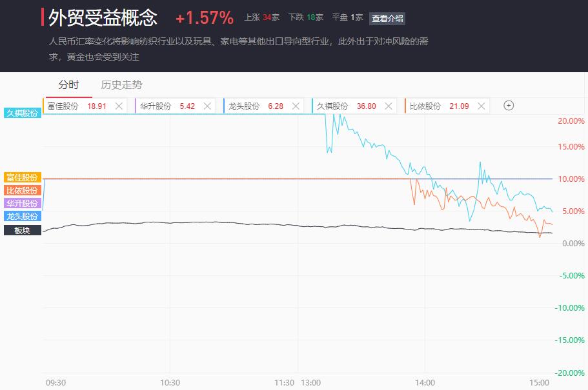This screenshot has width=588, height=390.
Task: Click the 下跌 18家 count
Action: (306, 17)
